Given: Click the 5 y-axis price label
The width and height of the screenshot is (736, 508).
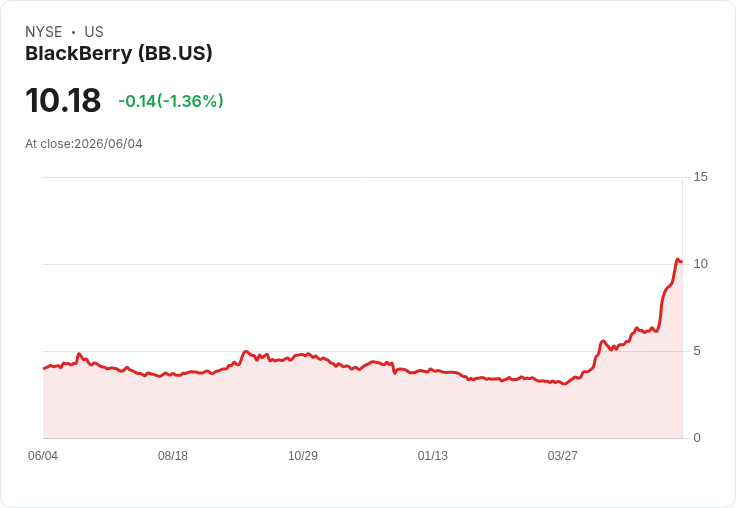Looking at the screenshot, I should [x=697, y=351].
